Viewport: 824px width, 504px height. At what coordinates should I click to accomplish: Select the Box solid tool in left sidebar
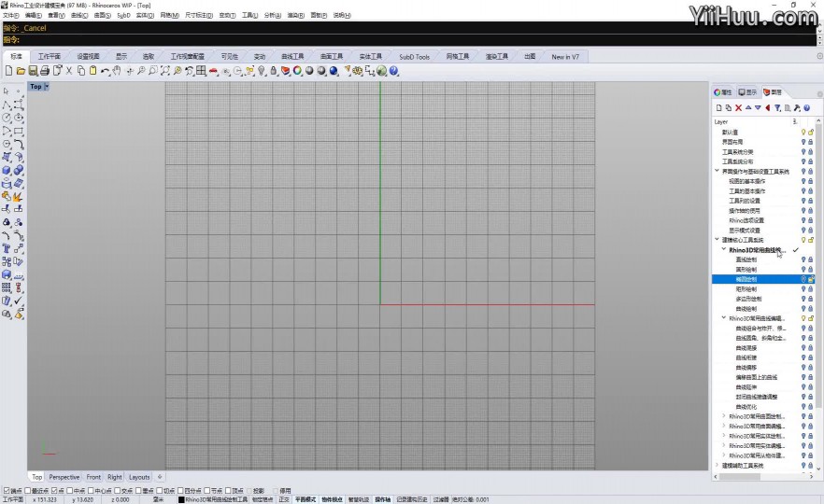7,170
